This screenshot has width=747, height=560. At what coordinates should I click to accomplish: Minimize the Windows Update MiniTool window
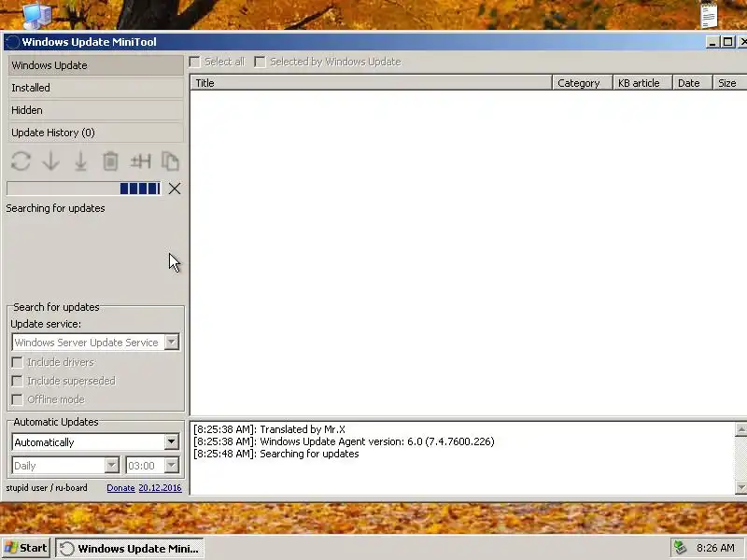click(x=712, y=42)
